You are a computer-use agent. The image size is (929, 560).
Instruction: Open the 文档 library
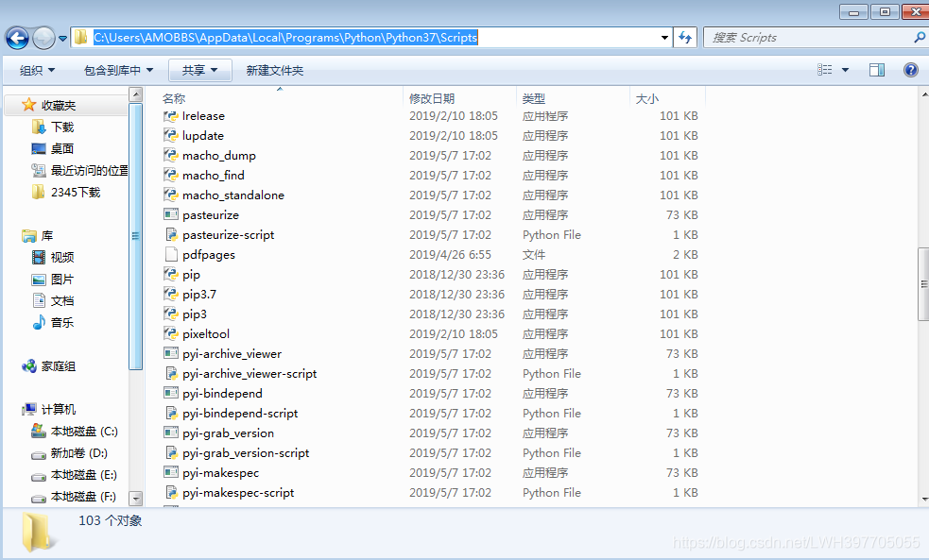click(62, 300)
